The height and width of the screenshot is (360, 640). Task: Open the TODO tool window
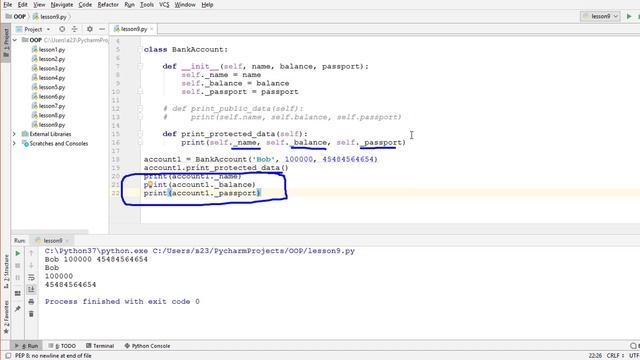pos(62,346)
